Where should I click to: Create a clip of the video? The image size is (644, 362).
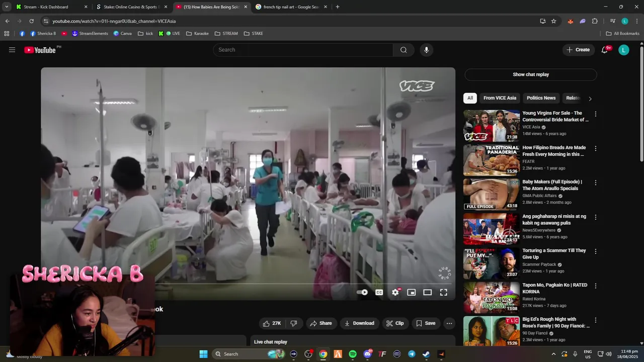[395, 323]
